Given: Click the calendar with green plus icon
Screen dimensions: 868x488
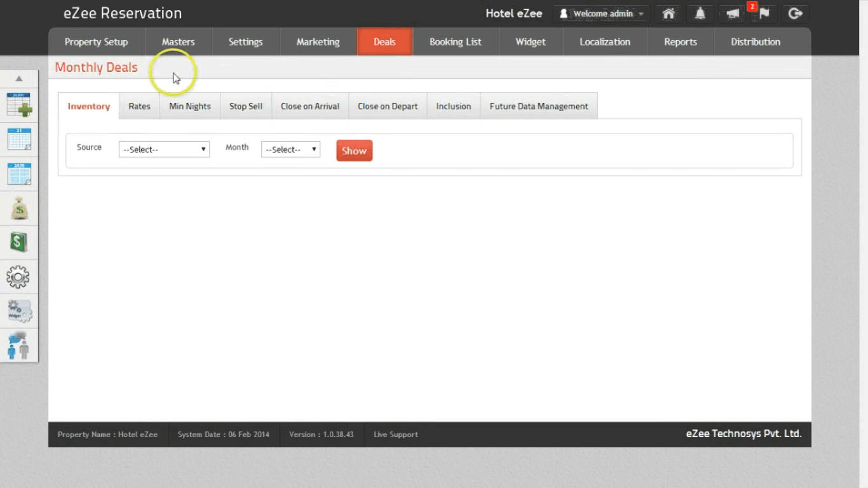Looking at the screenshot, I should 19,105.
